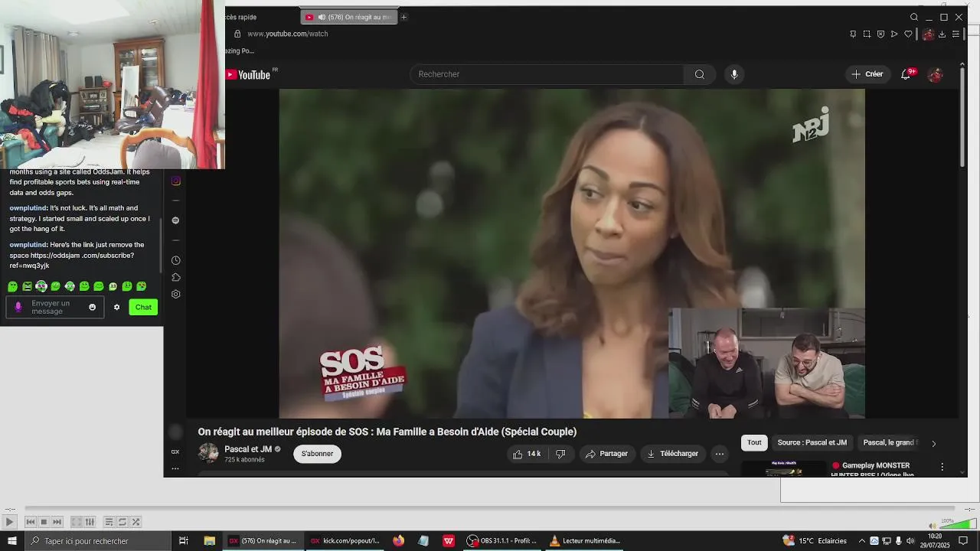The height and width of the screenshot is (551, 980).
Task: Expand more filter chips with right chevron
Action: [x=933, y=443]
